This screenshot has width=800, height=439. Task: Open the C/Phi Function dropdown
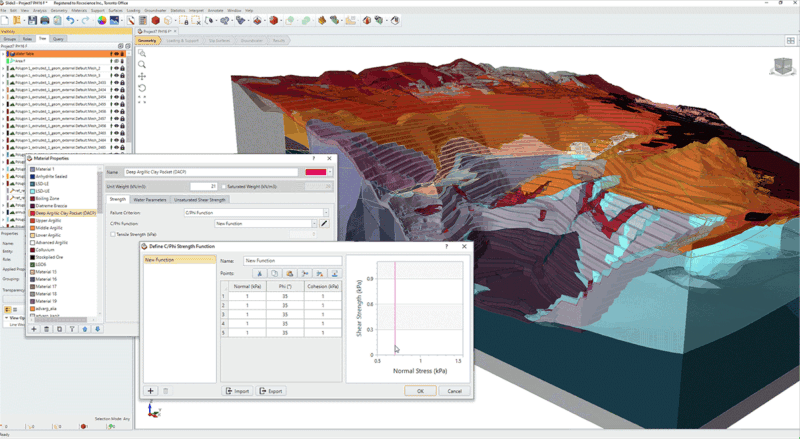(x=314, y=224)
